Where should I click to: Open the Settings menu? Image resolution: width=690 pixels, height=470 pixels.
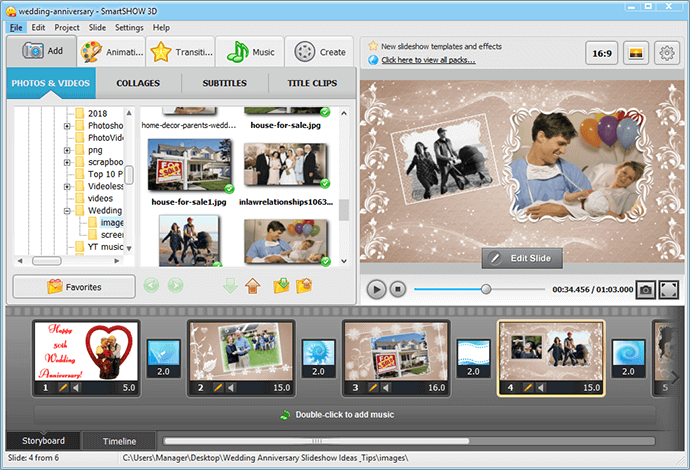tap(129, 28)
